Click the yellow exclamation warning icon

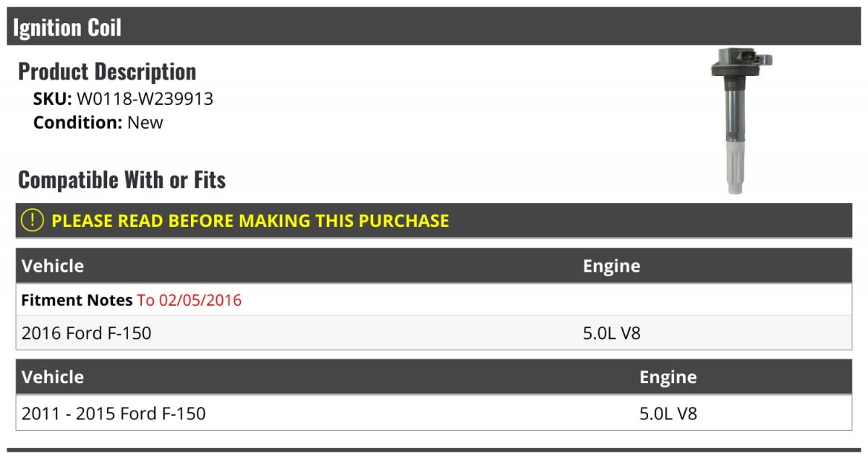click(33, 220)
